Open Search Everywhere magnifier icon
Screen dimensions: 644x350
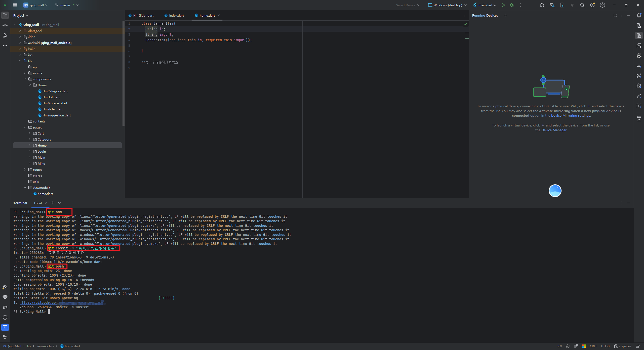click(582, 5)
